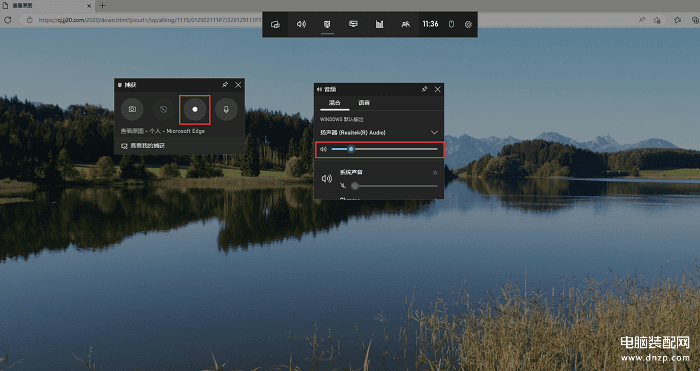Pin the Audio widget
Image resolution: width=700 pixels, height=371 pixels.
[425, 89]
